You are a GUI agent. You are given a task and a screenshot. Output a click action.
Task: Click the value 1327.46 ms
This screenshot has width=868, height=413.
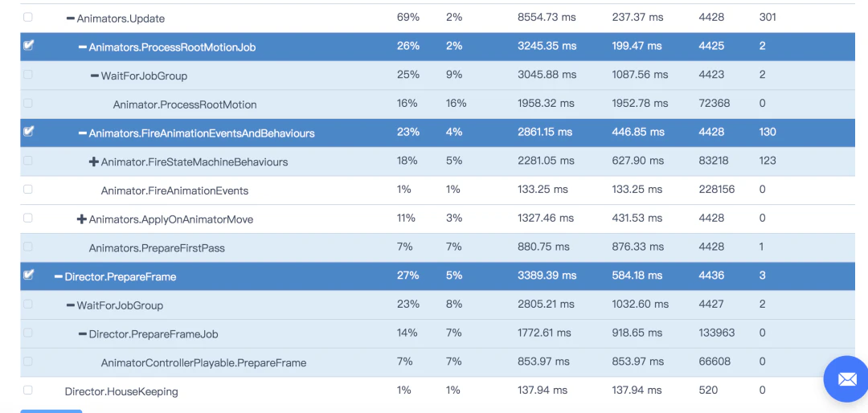(545, 219)
